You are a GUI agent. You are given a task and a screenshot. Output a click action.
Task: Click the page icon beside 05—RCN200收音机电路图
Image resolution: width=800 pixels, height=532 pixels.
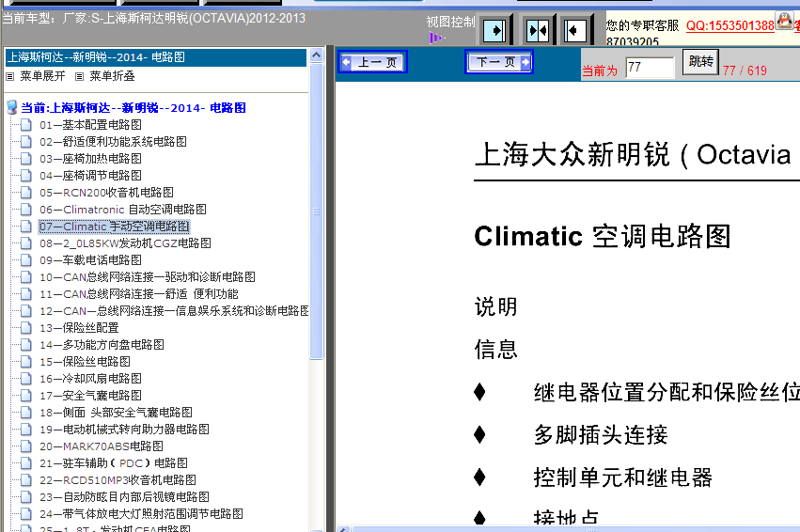(x=26, y=193)
